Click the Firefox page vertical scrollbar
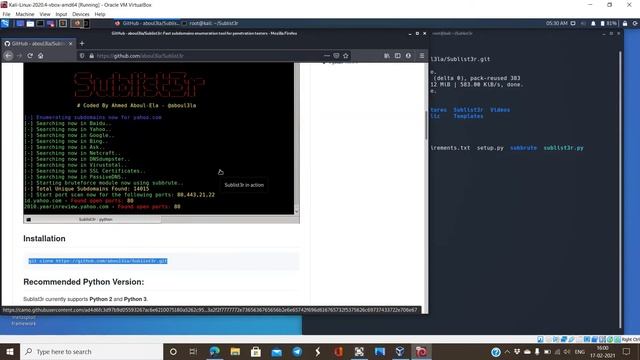 (x=426, y=124)
